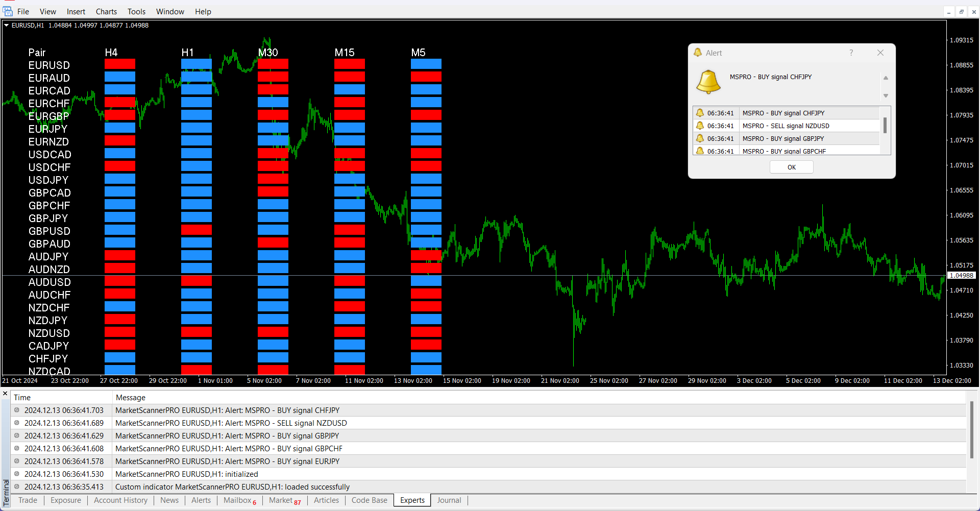Click the up arrow beside the alert message
Screen dimensions: 980x511
(886, 78)
